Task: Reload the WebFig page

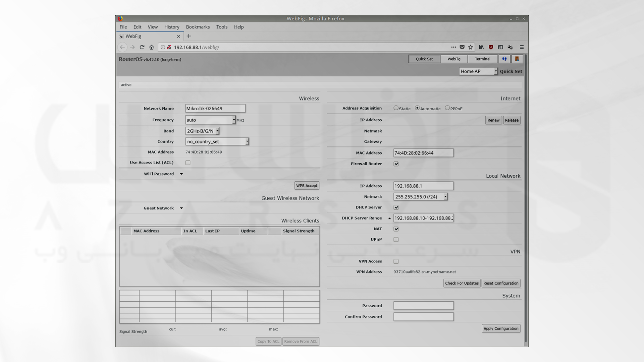Action: [x=142, y=47]
